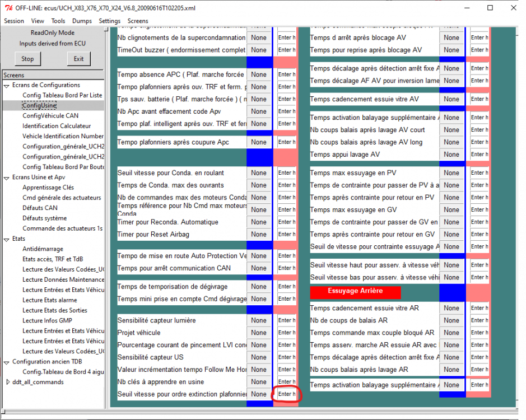Viewport: 526px width, 420px height.
Task: Open the Session menu
Action: click(14, 21)
